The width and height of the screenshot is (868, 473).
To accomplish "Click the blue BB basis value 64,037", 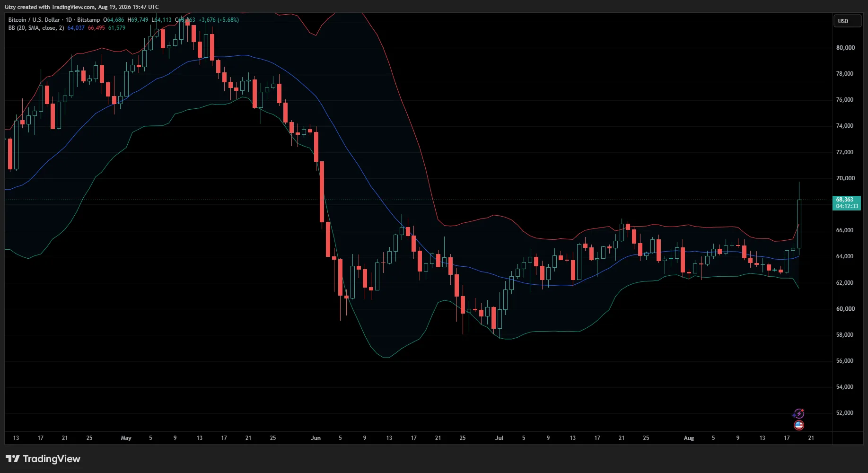I will (x=76, y=28).
